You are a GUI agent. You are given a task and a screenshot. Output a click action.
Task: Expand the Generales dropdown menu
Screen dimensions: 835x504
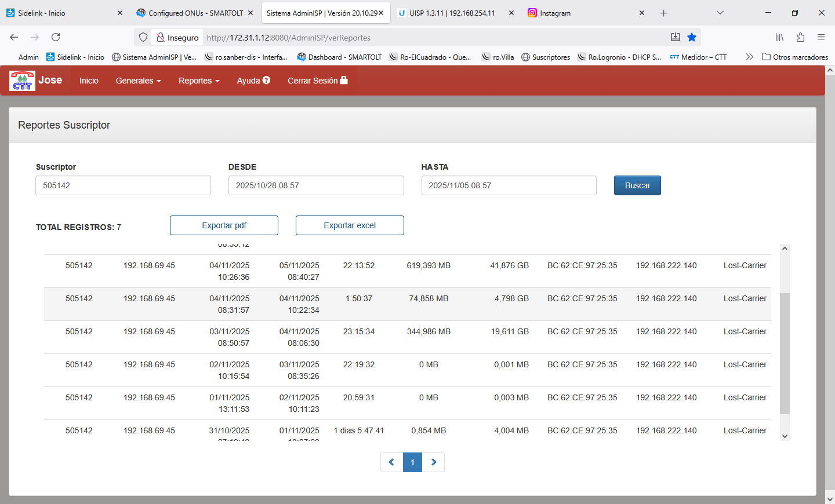pos(138,81)
